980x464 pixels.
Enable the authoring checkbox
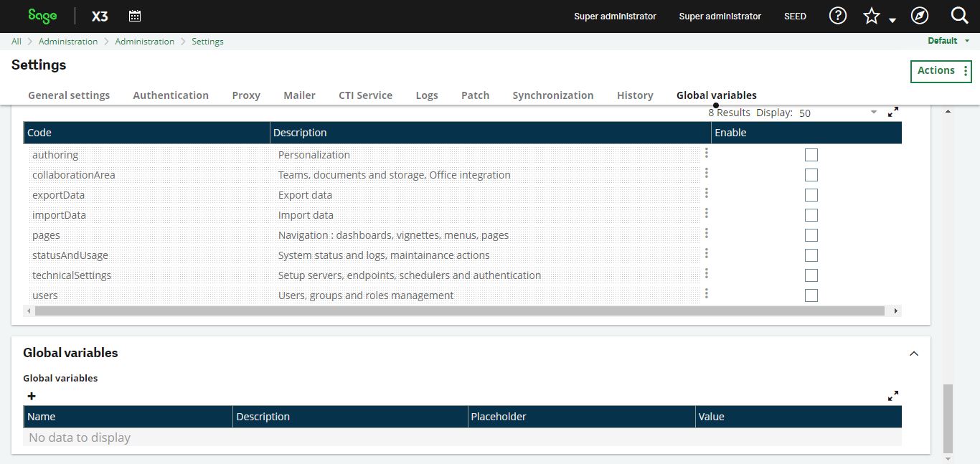point(811,154)
